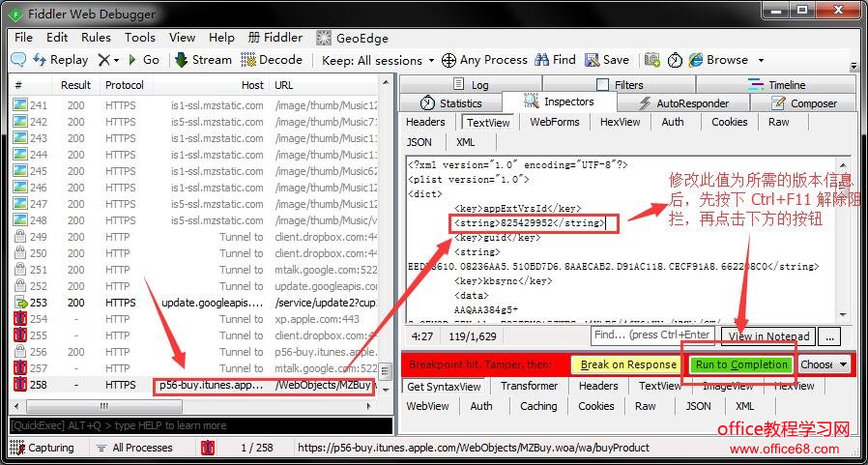Open the Help menu

pos(221,38)
